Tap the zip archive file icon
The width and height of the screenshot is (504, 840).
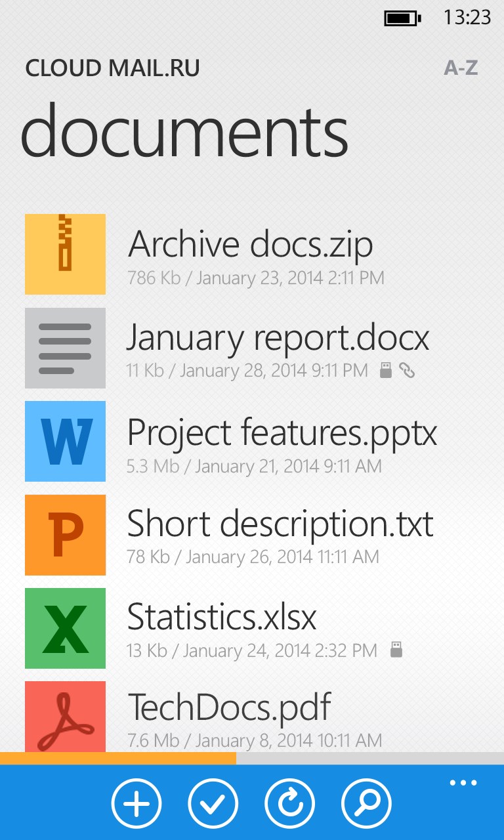[x=65, y=254]
